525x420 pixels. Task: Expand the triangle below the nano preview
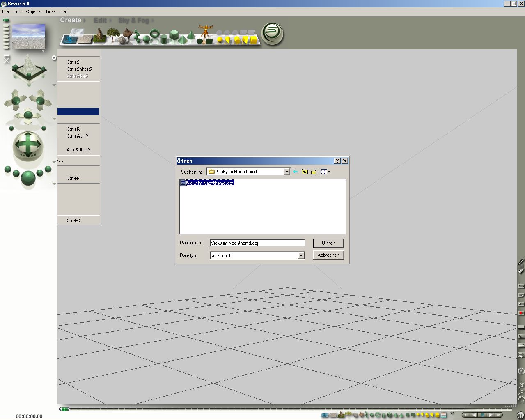(x=43, y=50)
